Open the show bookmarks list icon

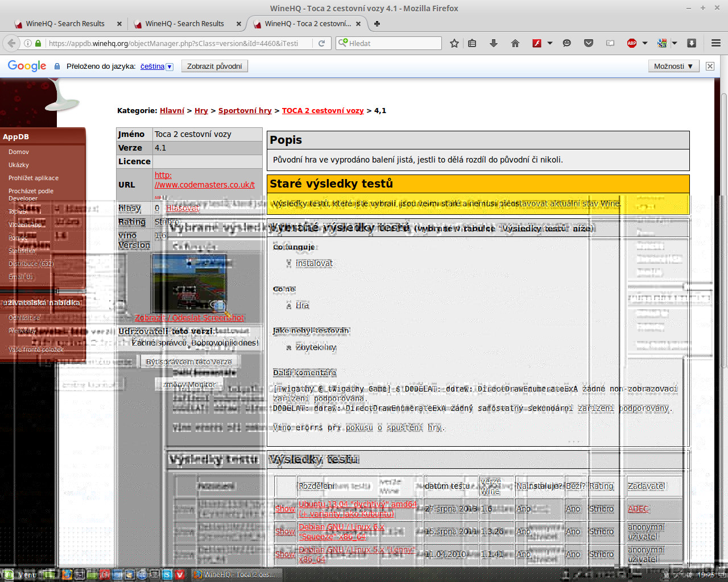coord(472,43)
